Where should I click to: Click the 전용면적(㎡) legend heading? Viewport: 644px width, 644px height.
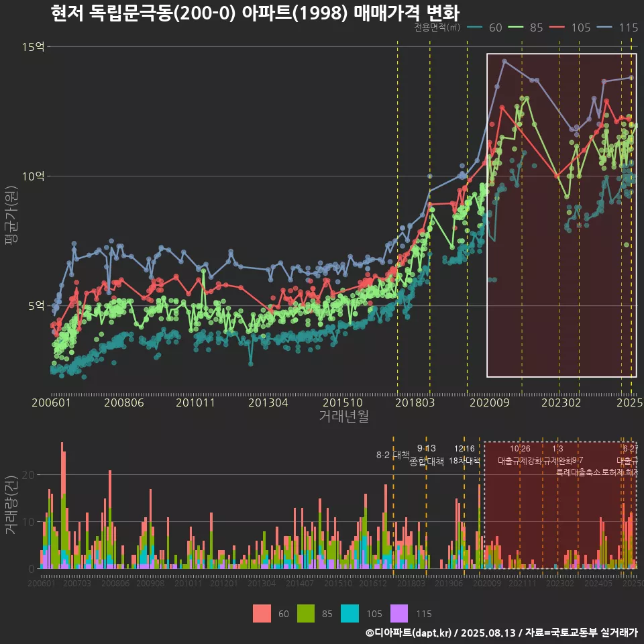pos(437,28)
